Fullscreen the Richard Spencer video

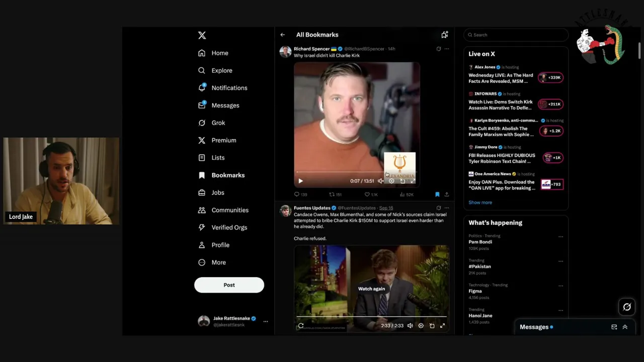click(413, 181)
